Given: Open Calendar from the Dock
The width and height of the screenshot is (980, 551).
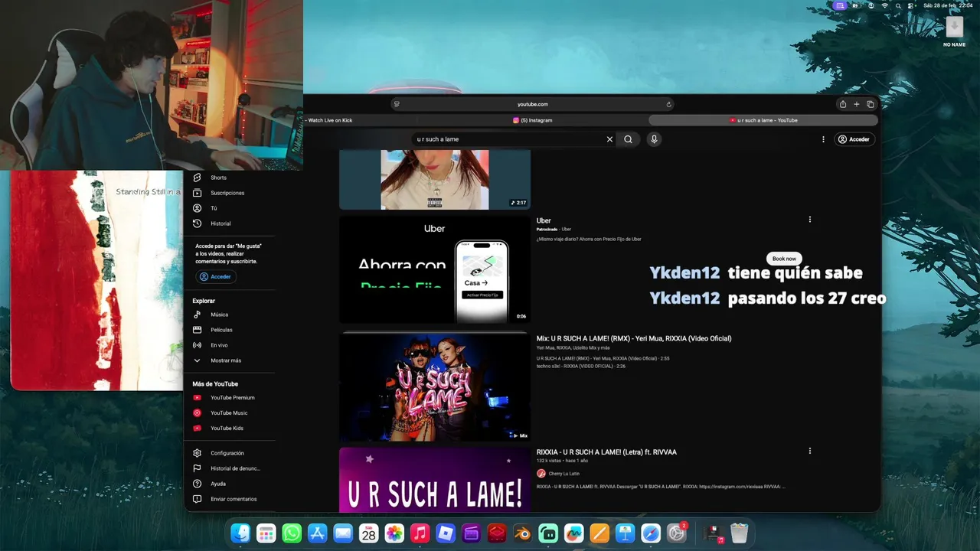Looking at the screenshot, I should (x=368, y=533).
